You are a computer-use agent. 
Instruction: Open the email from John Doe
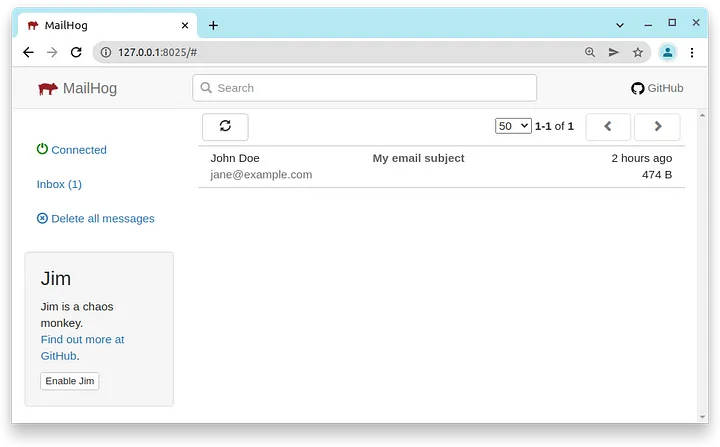click(x=441, y=167)
